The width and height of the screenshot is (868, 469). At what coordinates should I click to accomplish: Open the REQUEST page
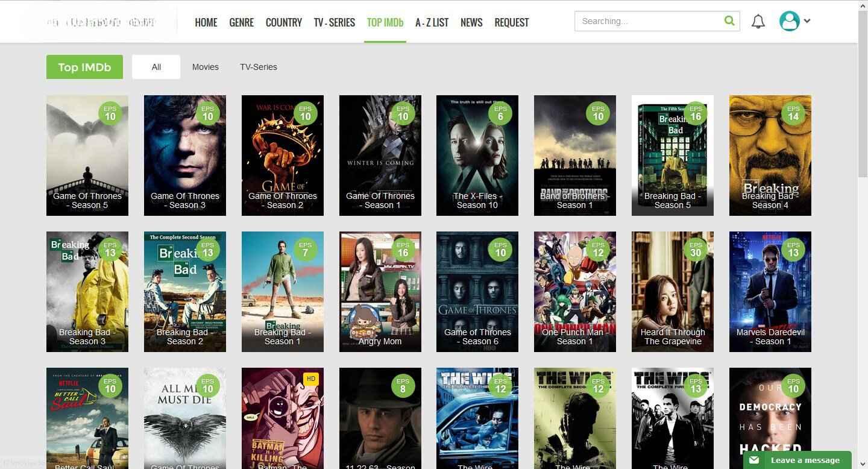(512, 22)
